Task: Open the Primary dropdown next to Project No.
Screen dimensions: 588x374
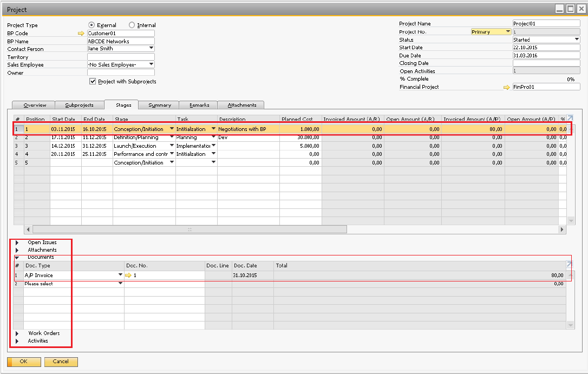Action: [x=507, y=31]
